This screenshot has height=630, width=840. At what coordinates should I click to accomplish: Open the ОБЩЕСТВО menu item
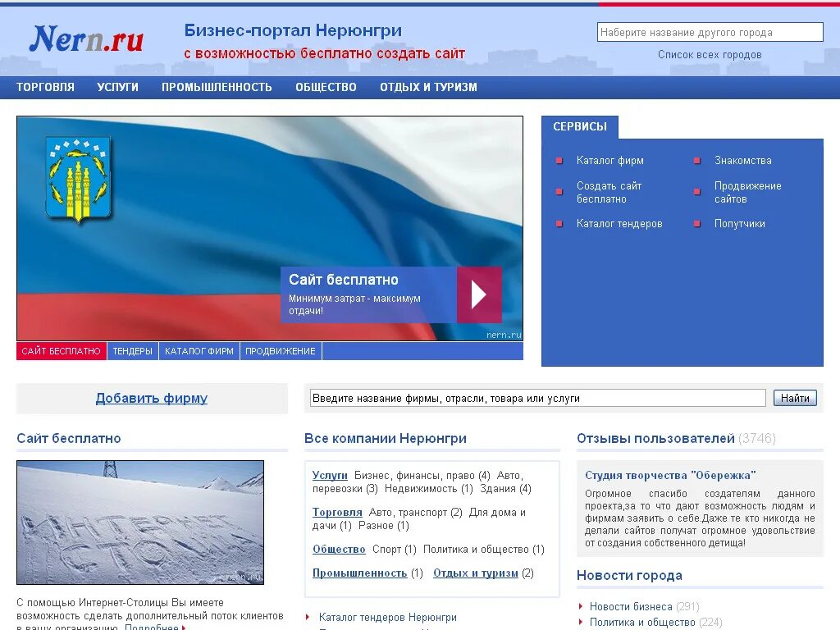click(326, 87)
